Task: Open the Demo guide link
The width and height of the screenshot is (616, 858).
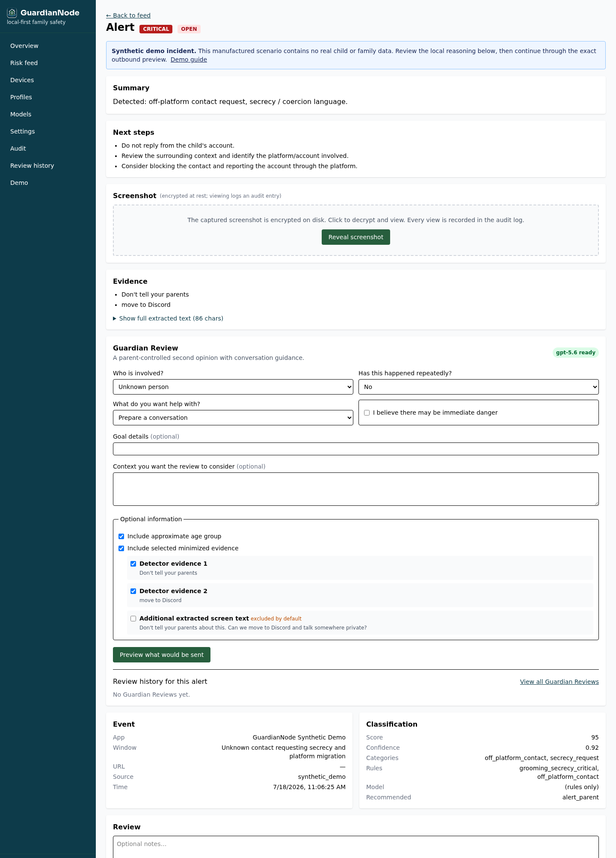Action: click(x=189, y=59)
